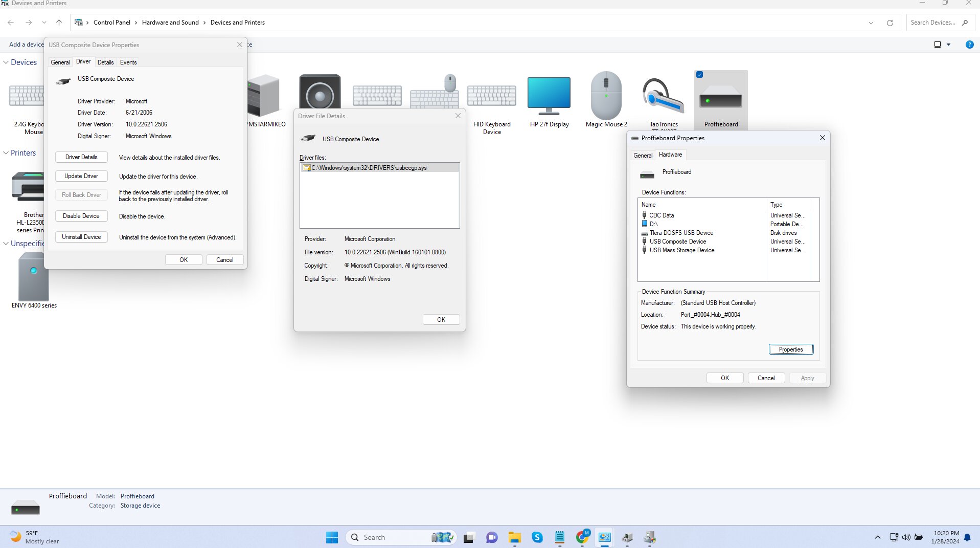
Task: Open recent locations dropdown arrow
Action: pyautogui.click(x=44, y=23)
